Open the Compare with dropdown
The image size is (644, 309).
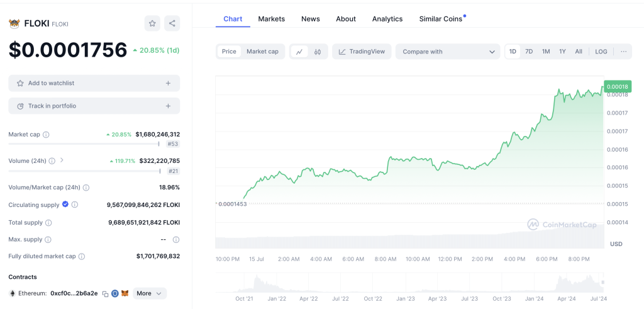[448, 52]
